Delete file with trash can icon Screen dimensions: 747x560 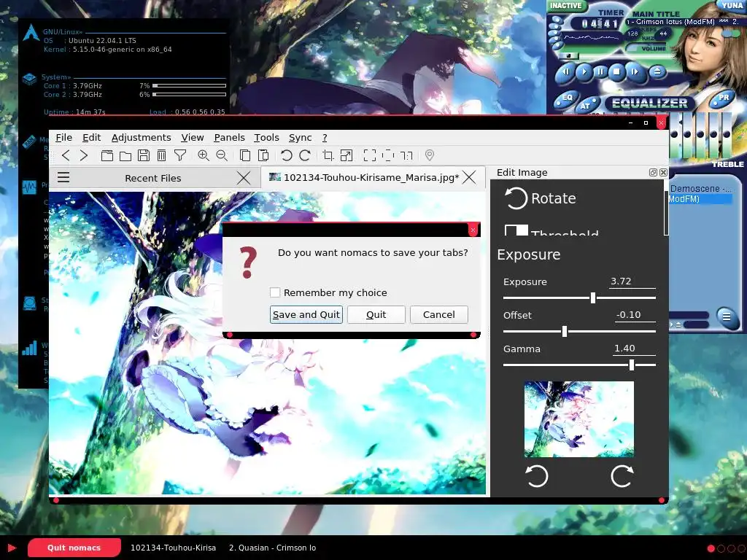161,155
